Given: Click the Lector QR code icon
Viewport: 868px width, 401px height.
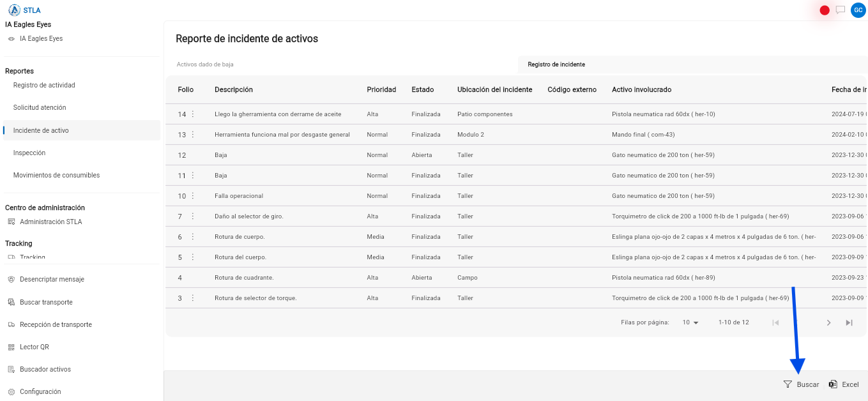Looking at the screenshot, I should pos(11,347).
